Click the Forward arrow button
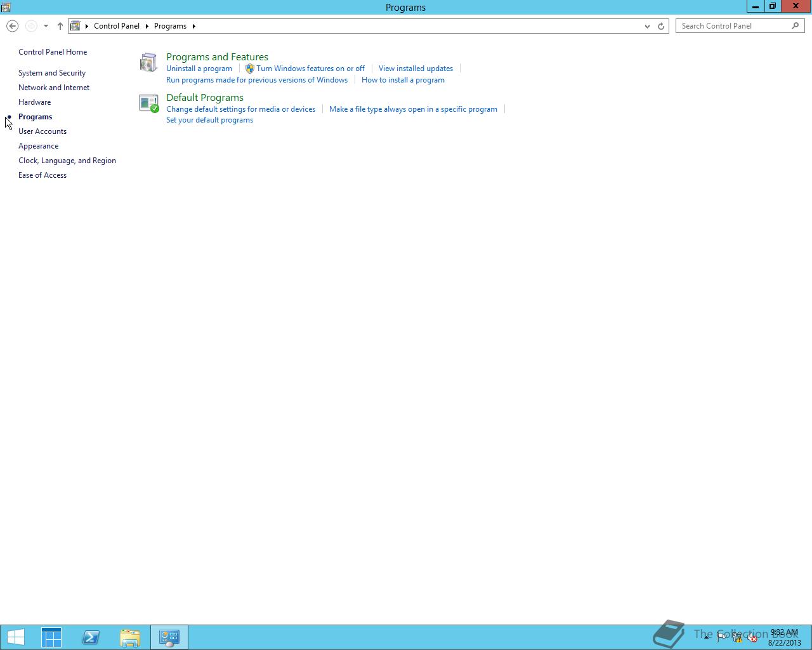Viewport: 812px width, 650px height. pyautogui.click(x=31, y=26)
